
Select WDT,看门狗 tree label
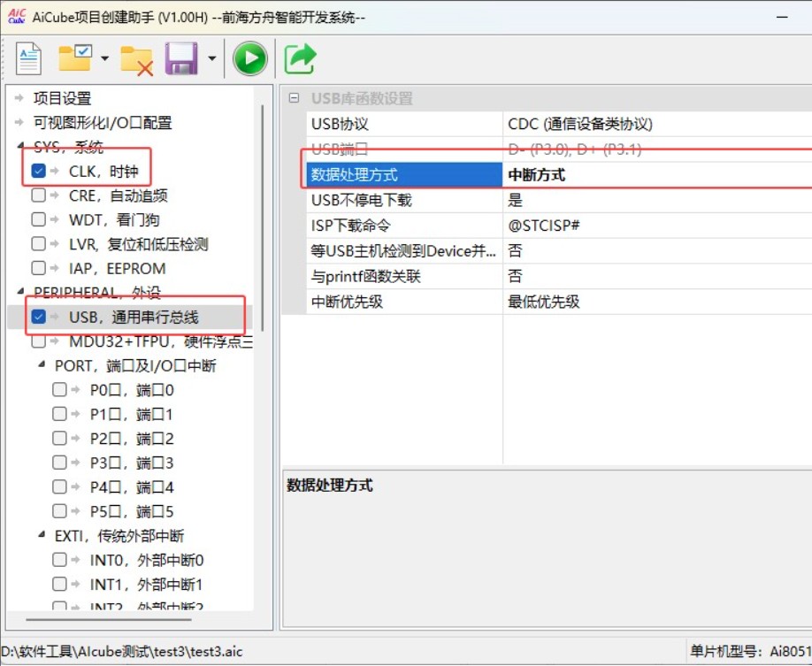click(x=114, y=220)
